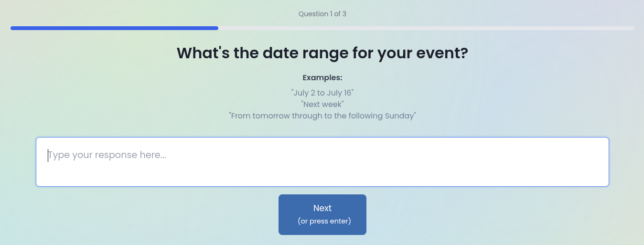Click the unfilled gray progress bar section
The height and width of the screenshot is (245, 644).
coord(426,28)
